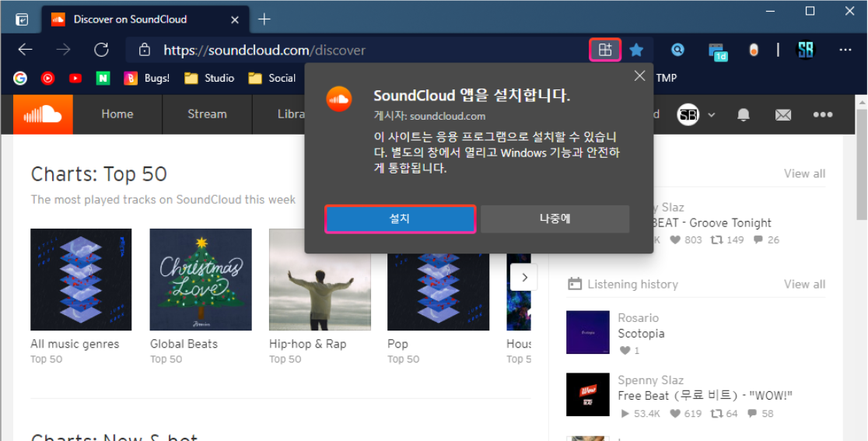This screenshot has width=868, height=441.
Task: Click View all beside Listening history
Action: pos(804,285)
